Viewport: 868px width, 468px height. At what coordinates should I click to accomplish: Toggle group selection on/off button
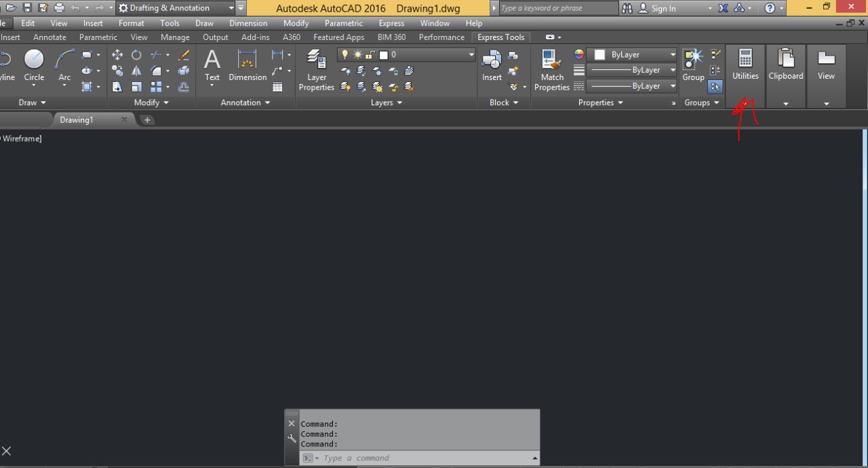(x=715, y=87)
